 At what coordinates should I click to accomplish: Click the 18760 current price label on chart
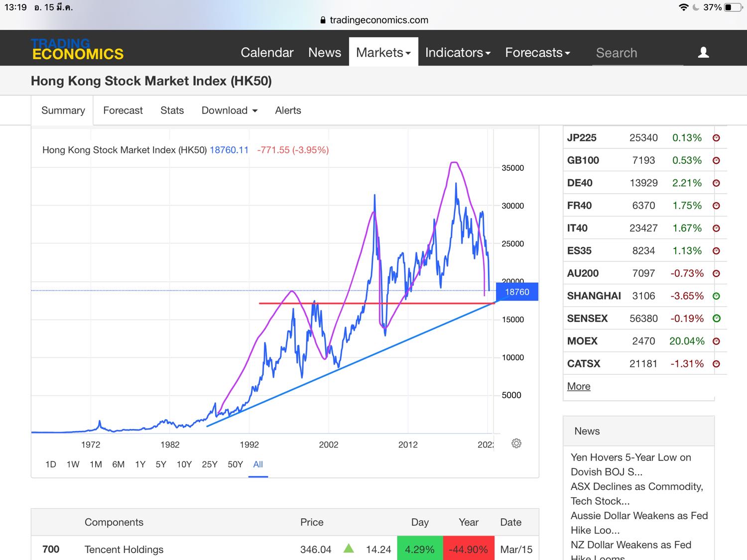tap(517, 292)
